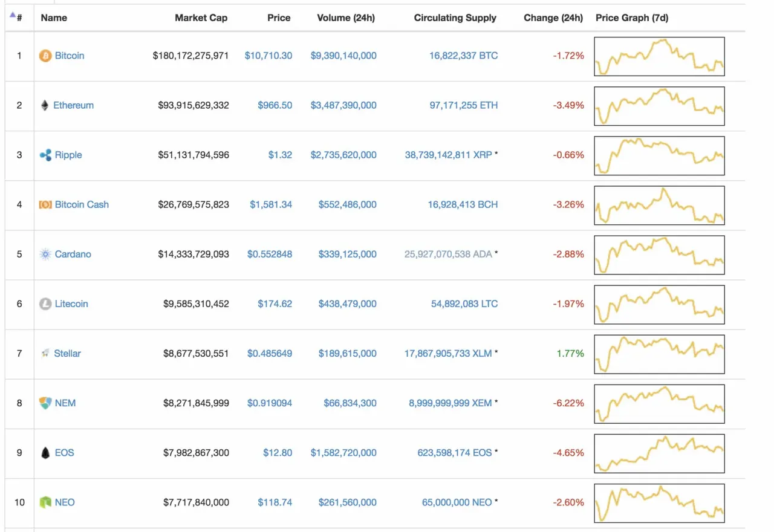Open the Bitcoin Cash name link

(82, 204)
